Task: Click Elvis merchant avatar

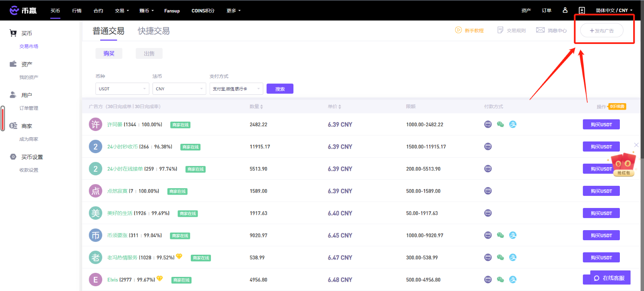Action: coord(95,280)
